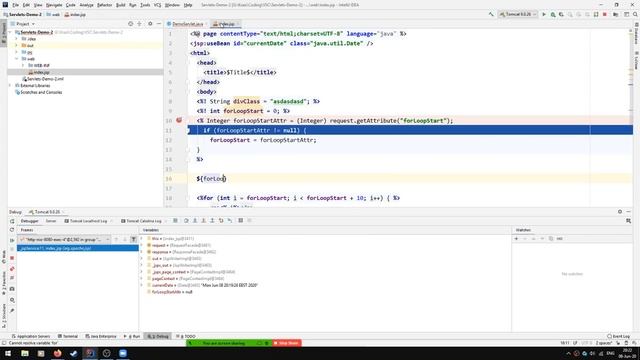This screenshot has height=360, width=640.
Task: Click Run to Cursor icon in debugger toolbar
Action: [x=229, y=221]
